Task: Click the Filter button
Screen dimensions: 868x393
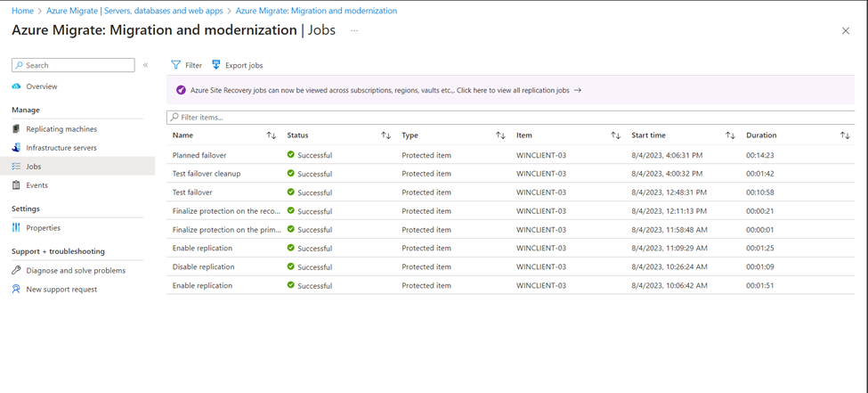Action: click(x=187, y=65)
